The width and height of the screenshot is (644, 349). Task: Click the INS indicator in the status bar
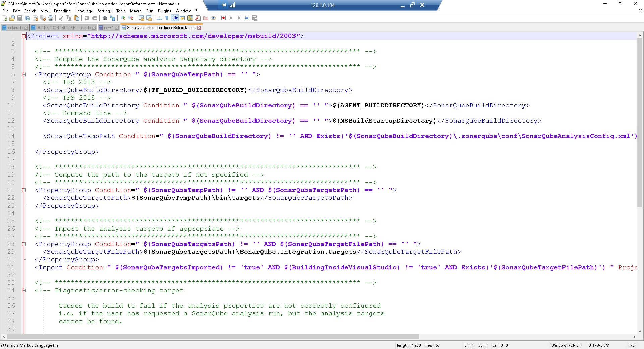(632, 345)
